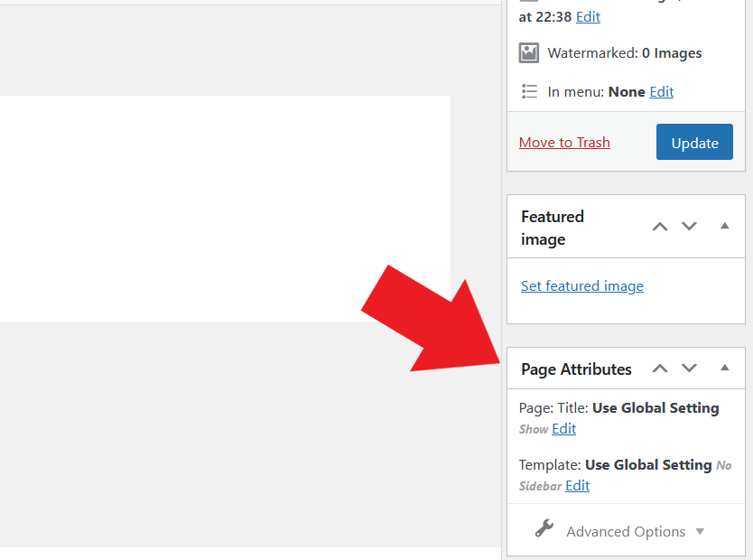Click 'Use Global Setting' title value
The height and width of the screenshot is (560, 753).
[x=655, y=408]
